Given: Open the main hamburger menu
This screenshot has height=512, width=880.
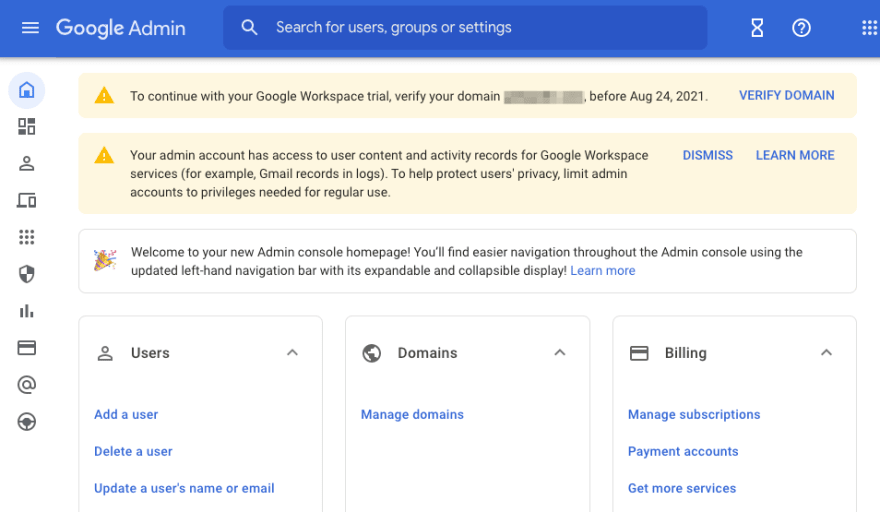Looking at the screenshot, I should click(x=30, y=28).
